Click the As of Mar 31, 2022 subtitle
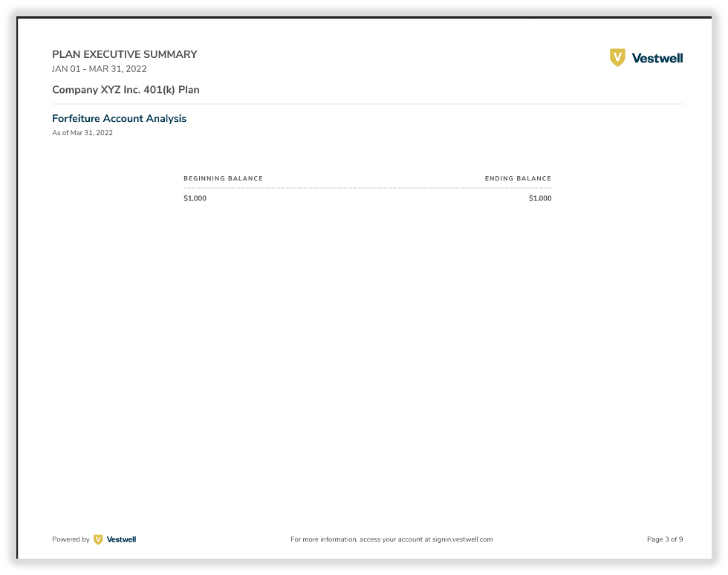 [82, 133]
